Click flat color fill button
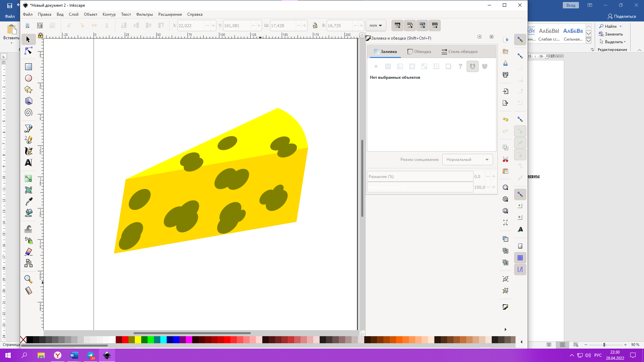This screenshot has width=644, height=362. click(x=388, y=66)
